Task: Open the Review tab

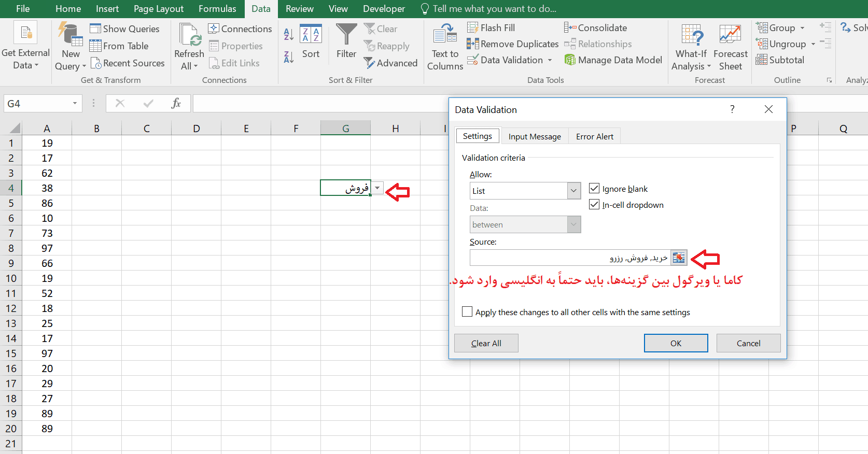Action: pyautogui.click(x=299, y=9)
